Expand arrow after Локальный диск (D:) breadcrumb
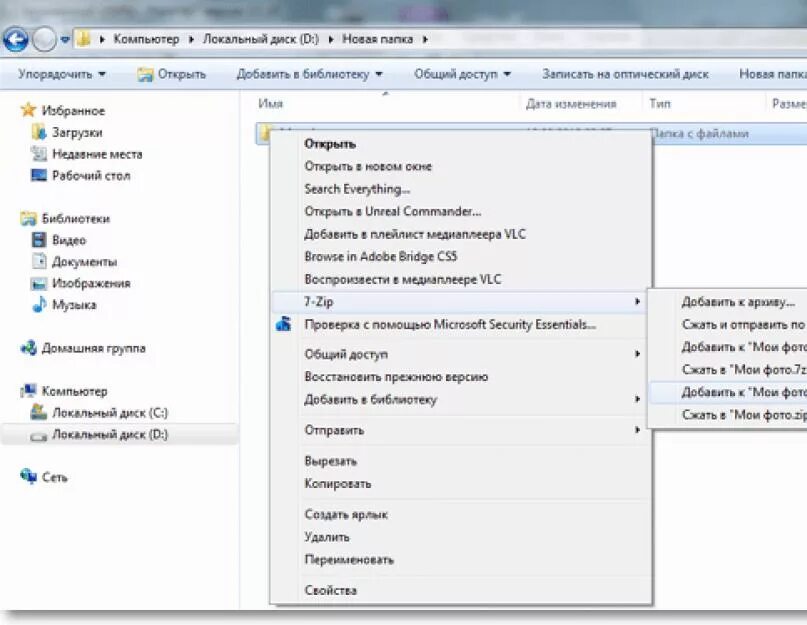This screenshot has width=807, height=625. [331, 39]
